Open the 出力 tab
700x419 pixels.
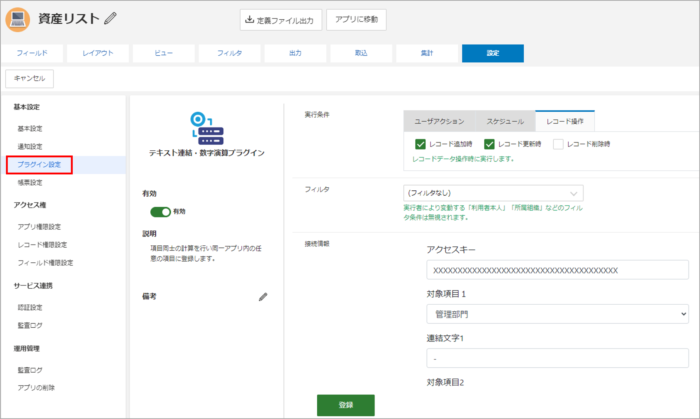[x=295, y=53]
